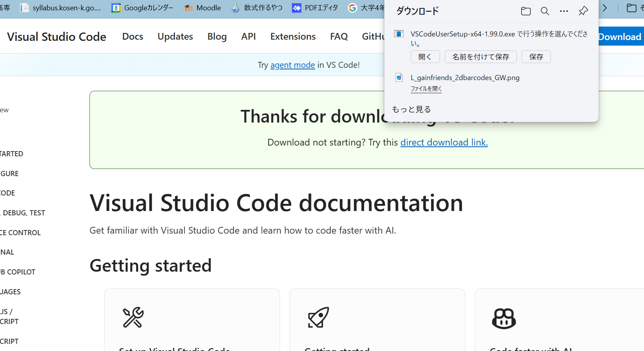Open the 数式作るやつ bookmark
The width and height of the screenshot is (644, 351).
point(257,8)
